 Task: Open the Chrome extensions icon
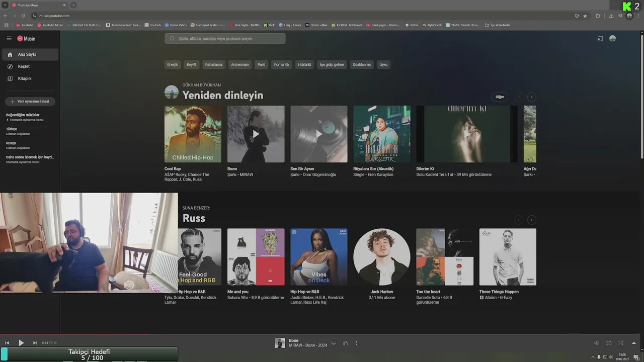coord(598,16)
